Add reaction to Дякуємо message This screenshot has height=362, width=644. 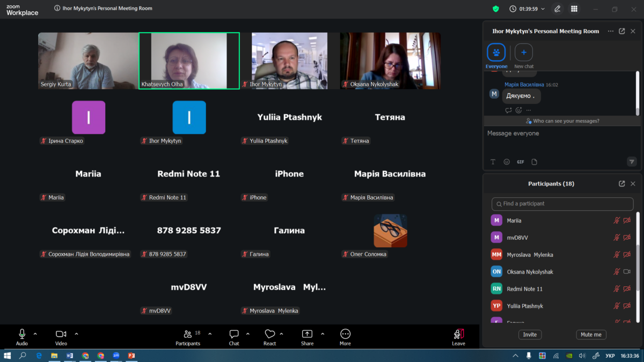[518, 110]
